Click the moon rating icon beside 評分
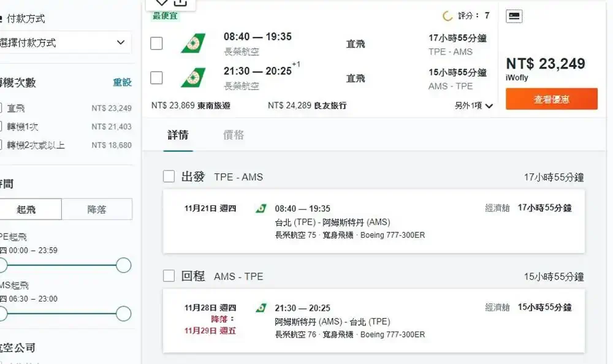Screen dimensions: 613x364 tap(447, 16)
